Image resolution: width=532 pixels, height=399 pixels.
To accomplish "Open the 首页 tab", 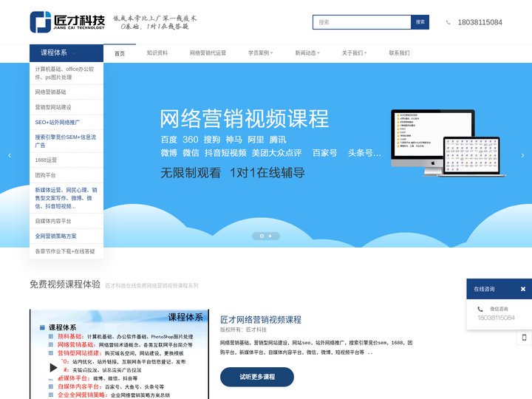I will tap(120, 53).
